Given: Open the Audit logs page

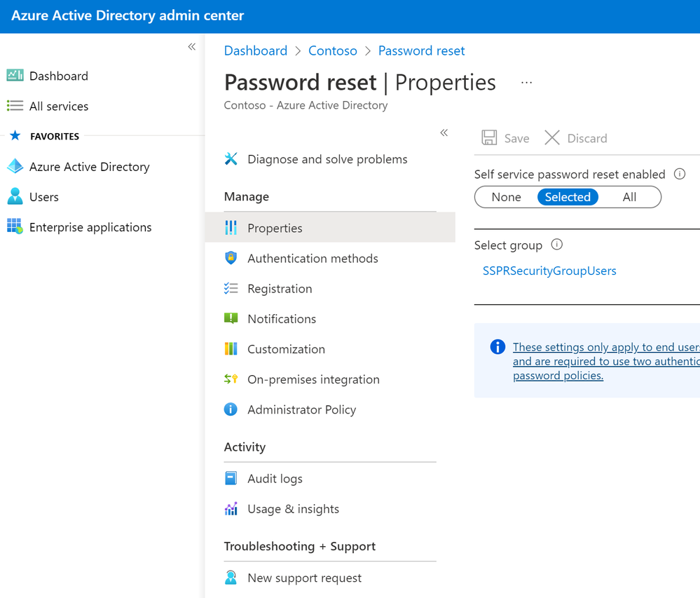Looking at the screenshot, I should [275, 478].
